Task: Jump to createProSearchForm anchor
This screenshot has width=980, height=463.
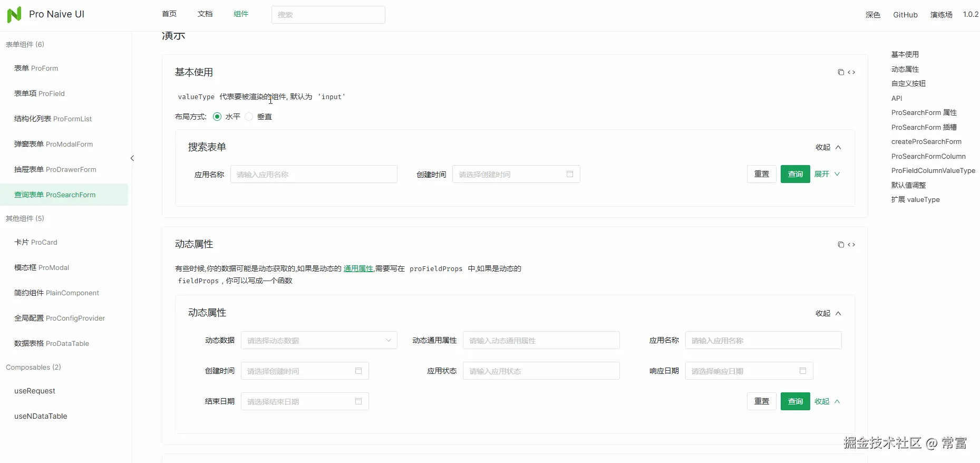Action: (x=926, y=141)
